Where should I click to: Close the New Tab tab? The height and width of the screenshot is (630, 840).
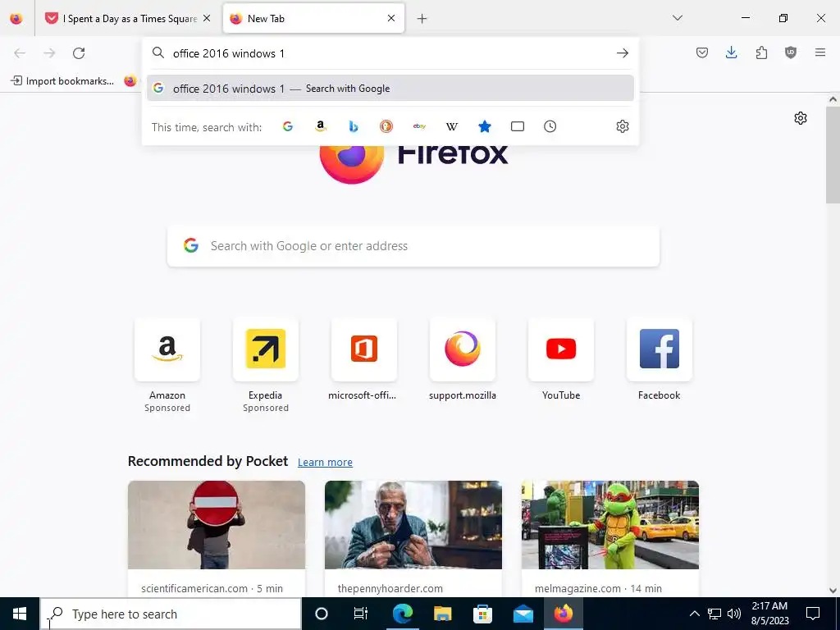[391, 18]
